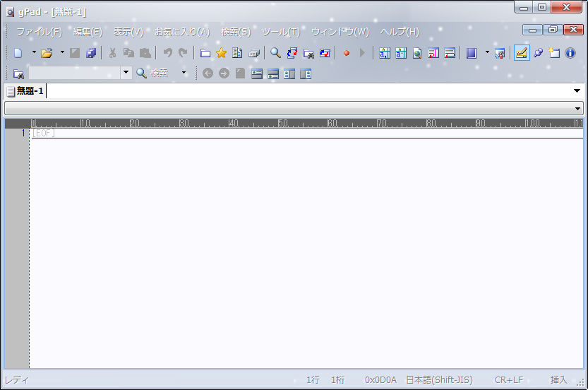Click the magnifier Find icon in toolbar
The width and height of the screenshot is (588, 390).
pyautogui.click(x=275, y=53)
